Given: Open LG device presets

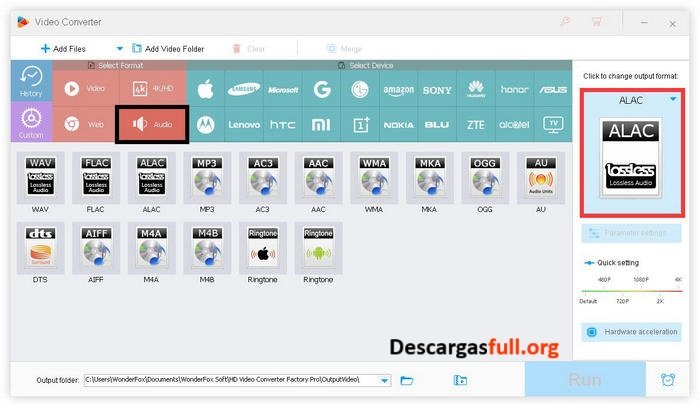Looking at the screenshot, I should [360, 89].
